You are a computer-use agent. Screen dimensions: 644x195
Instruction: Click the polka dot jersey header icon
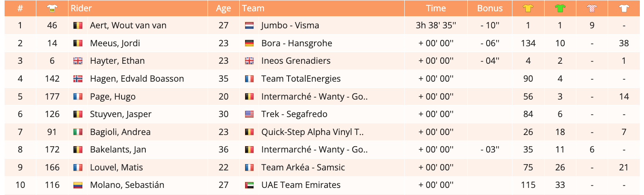592,8
